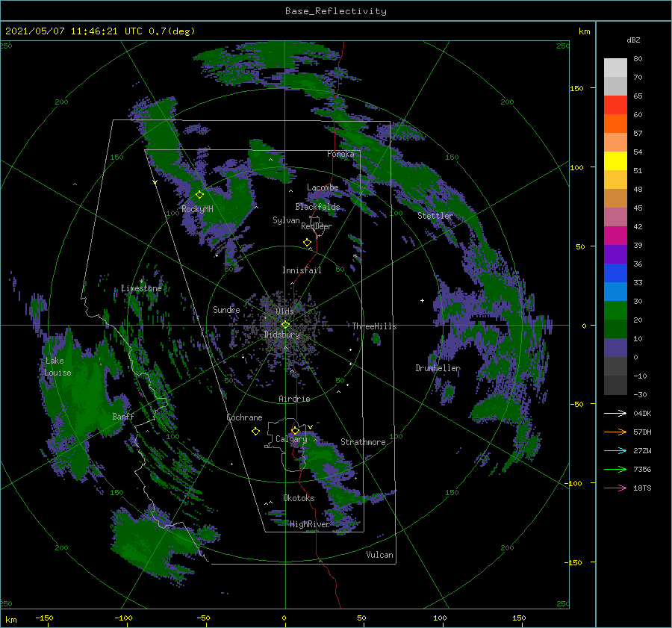Click the 80 value in dBZ legend

[x=638, y=58]
